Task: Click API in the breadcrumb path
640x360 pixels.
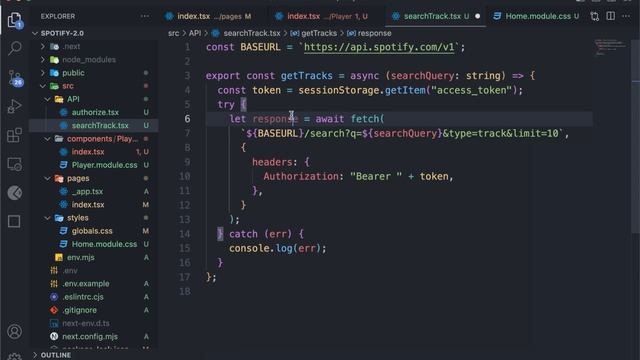Action: pyautogui.click(x=195, y=33)
